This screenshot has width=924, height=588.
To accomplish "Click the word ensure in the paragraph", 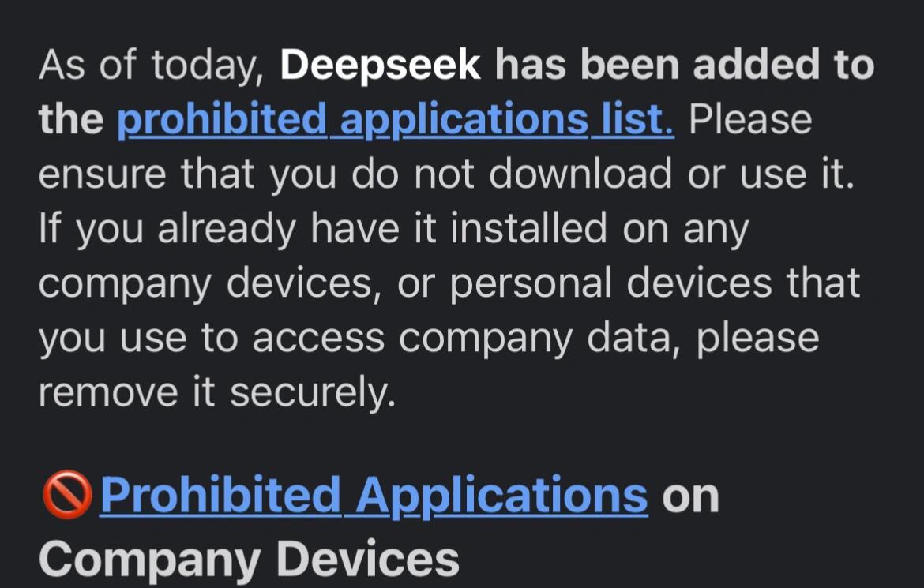I will click(102, 175).
